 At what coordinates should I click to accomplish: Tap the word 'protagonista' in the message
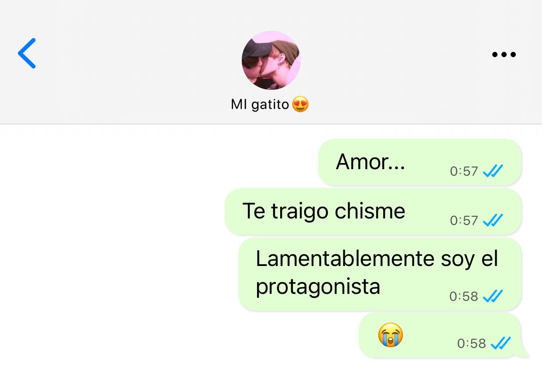tap(318, 287)
